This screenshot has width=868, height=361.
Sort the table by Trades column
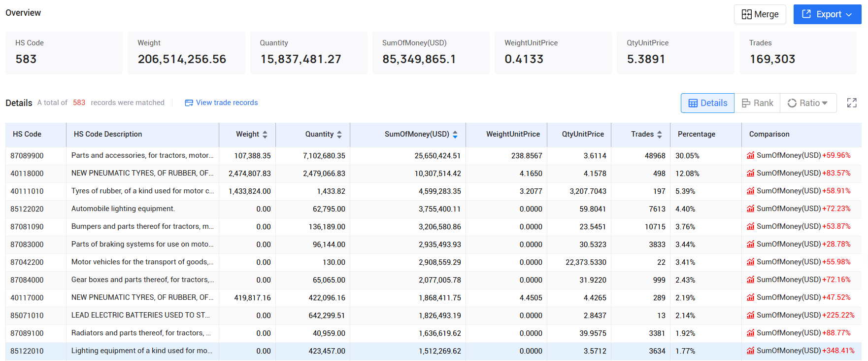tap(660, 134)
